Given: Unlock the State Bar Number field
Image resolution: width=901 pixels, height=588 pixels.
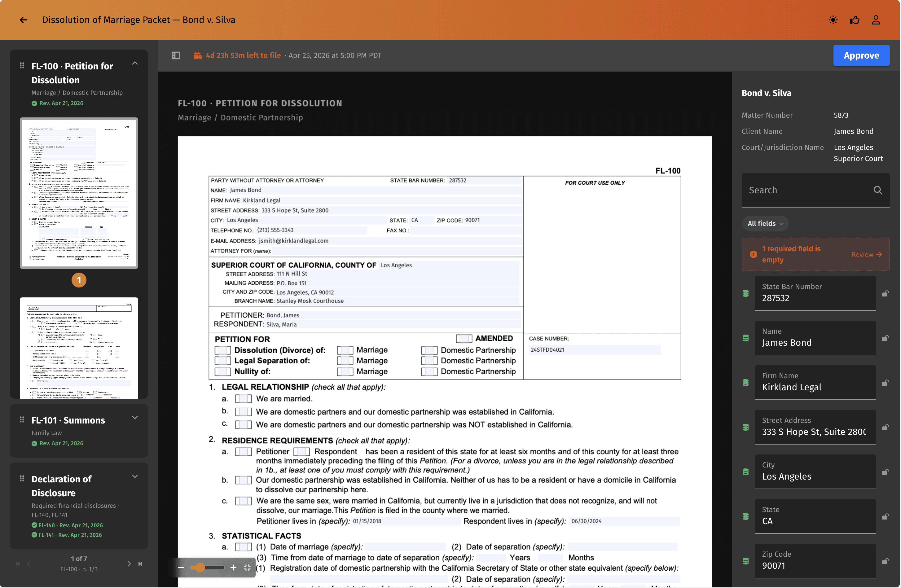Looking at the screenshot, I should tap(885, 293).
